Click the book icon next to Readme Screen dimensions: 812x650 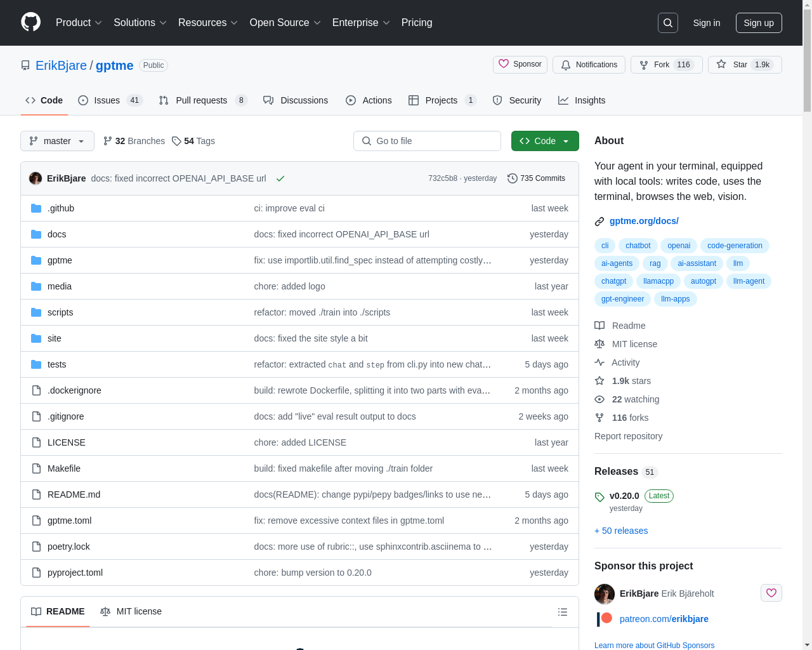click(599, 326)
